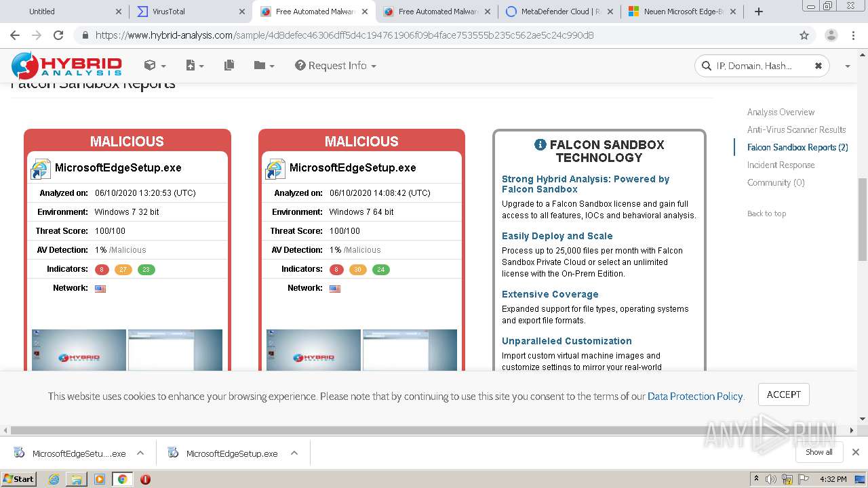Expand options for second download item

tap(294, 453)
